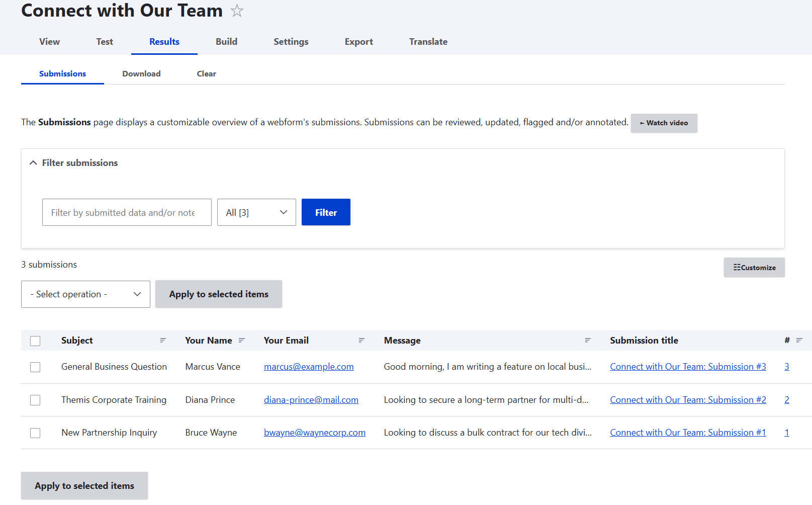
Task: Open diana-prince@mail.com email link
Action: pyautogui.click(x=311, y=400)
